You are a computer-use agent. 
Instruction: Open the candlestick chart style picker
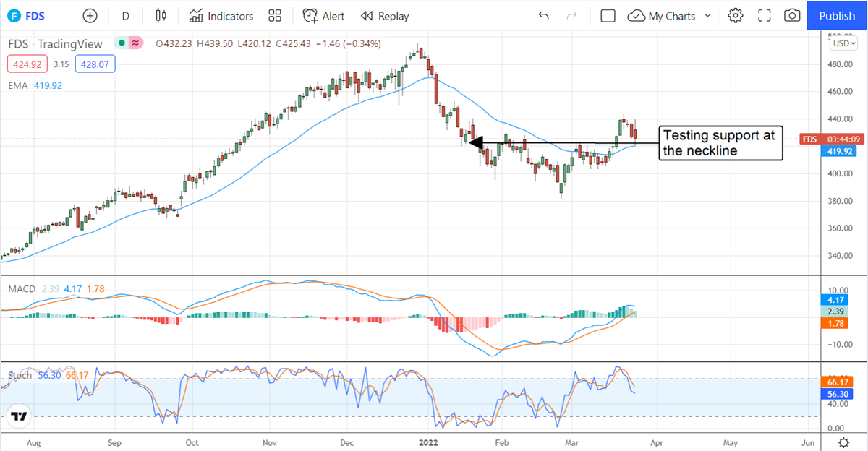point(161,16)
